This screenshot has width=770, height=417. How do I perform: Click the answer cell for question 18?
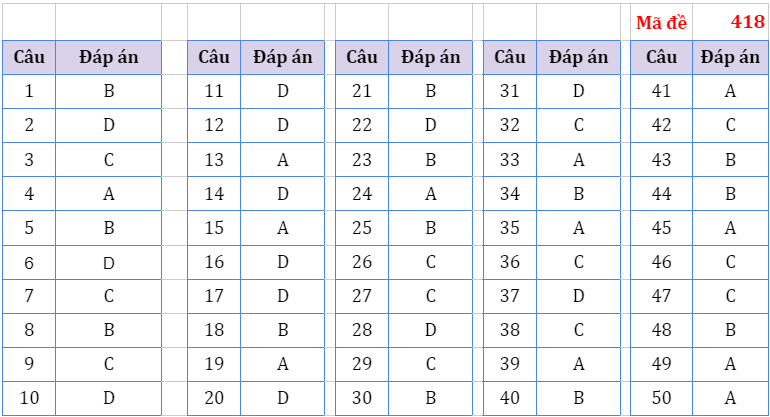pyautogui.click(x=283, y=330)
